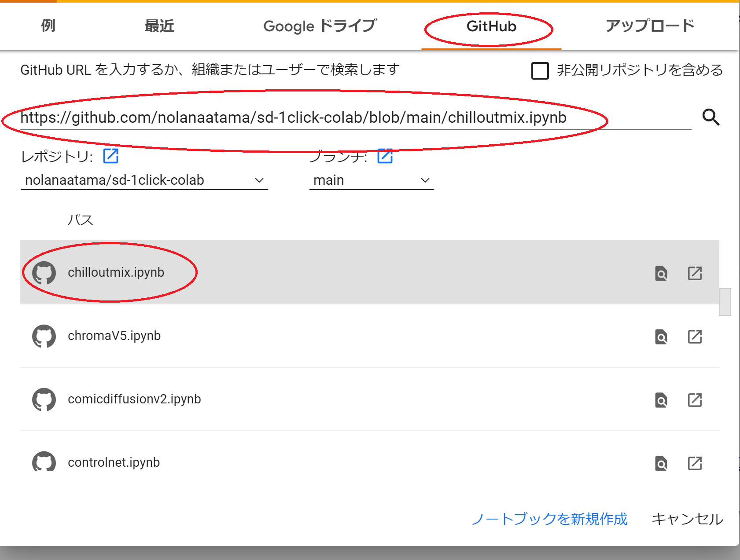
Task: Open comicdiffusionv2.ipynb in new tab icon
Action: 695,400
